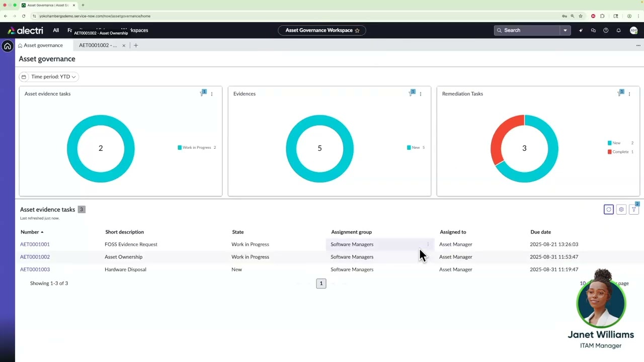The width and height of the screenshot is (644, 362).
Task: Open the Time period YTD dropdown
Action: 50,76
